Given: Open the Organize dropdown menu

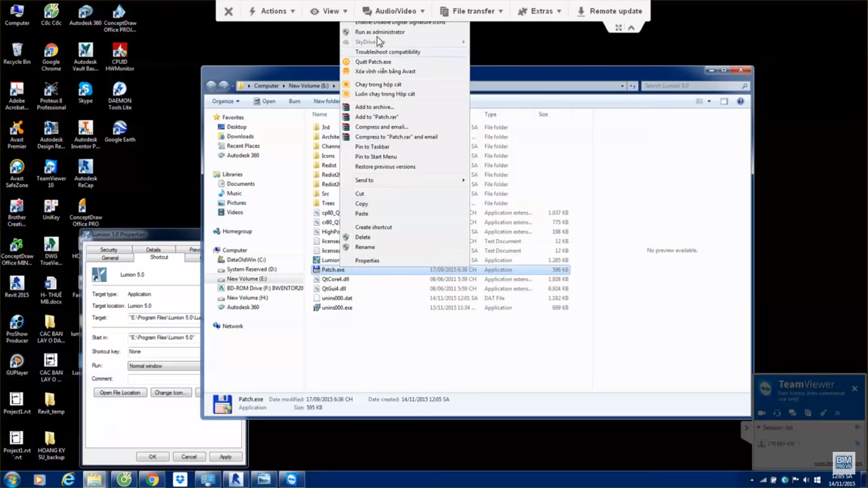Looking at the screenshot, I should pyautogui.click(x=226, y=101).
